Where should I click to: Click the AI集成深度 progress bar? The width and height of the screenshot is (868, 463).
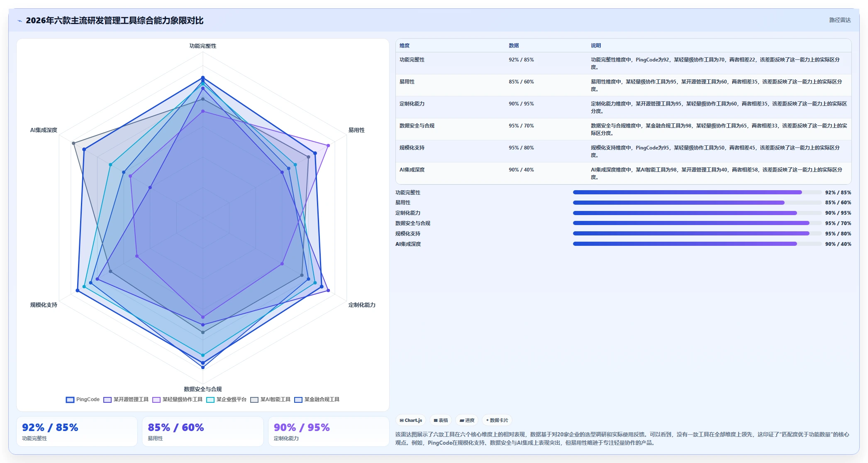pos(697,244)
